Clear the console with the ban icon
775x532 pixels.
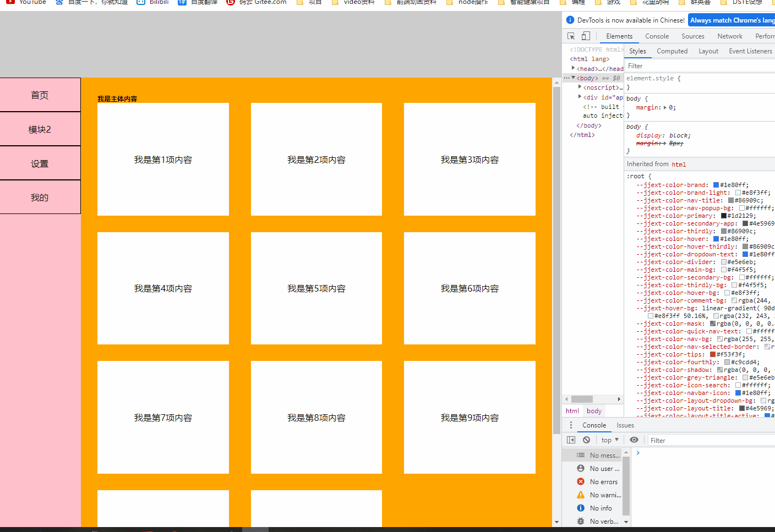click(587, 440)
